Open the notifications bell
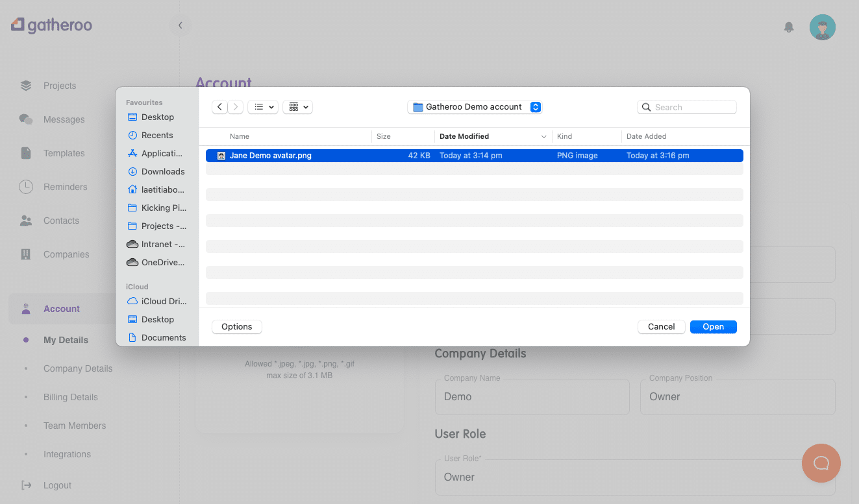The image size is (859, 504). [x=789, y=27]
